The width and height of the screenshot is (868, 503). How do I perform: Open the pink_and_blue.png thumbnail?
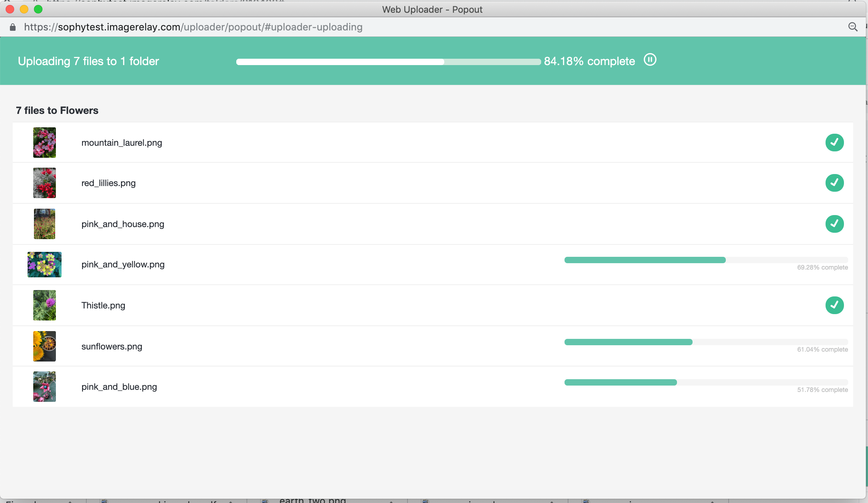45,387
